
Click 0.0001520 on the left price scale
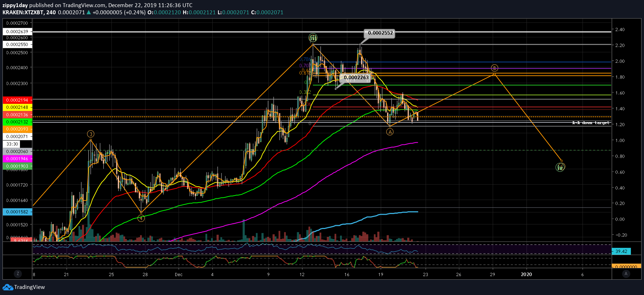17,225
